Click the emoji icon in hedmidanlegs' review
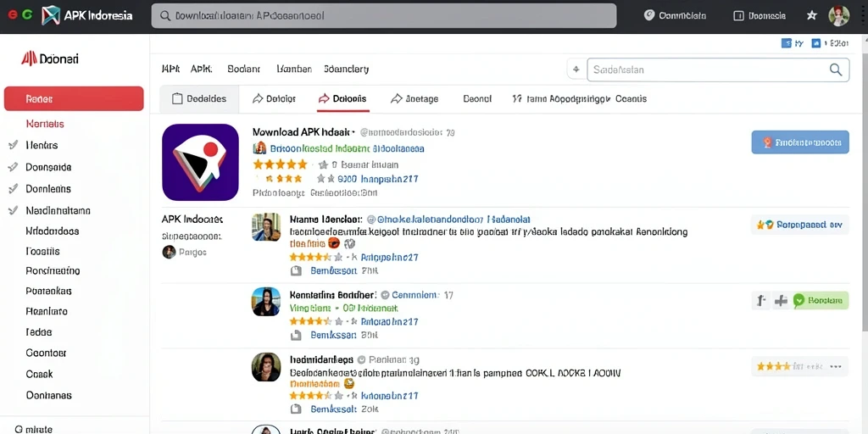This screenshot has height=434, width=868. point(348,383)
